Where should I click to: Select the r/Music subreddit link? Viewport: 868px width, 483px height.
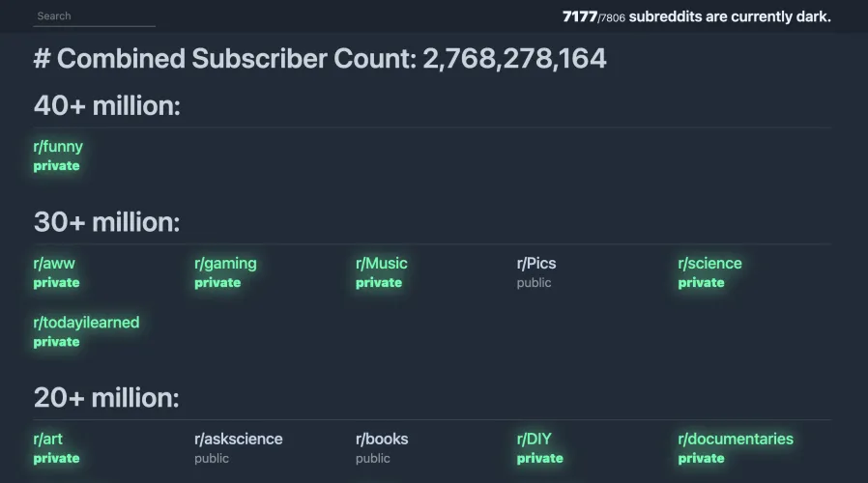pos(382,264)
